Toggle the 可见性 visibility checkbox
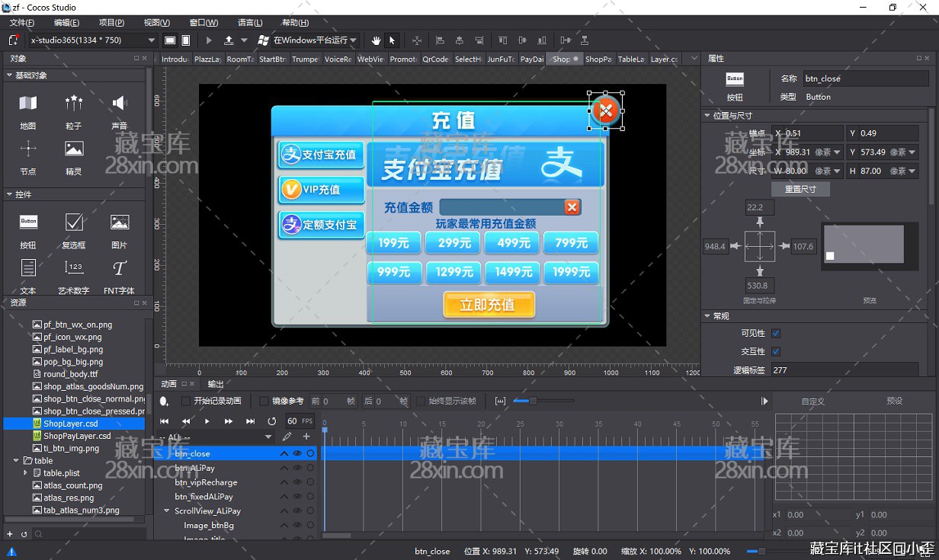The width and height of the screenshot is (939, 560). 776,333
